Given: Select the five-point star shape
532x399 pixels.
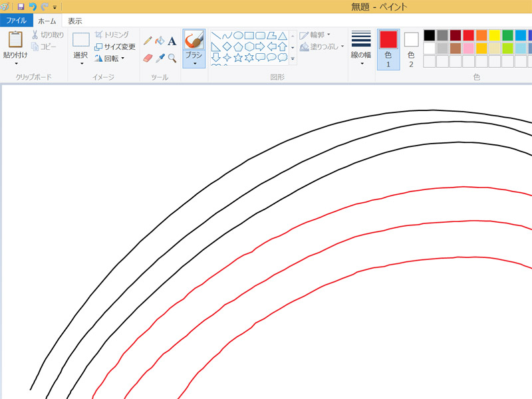Looking at the screenshot, I should [x=238, y=57].
